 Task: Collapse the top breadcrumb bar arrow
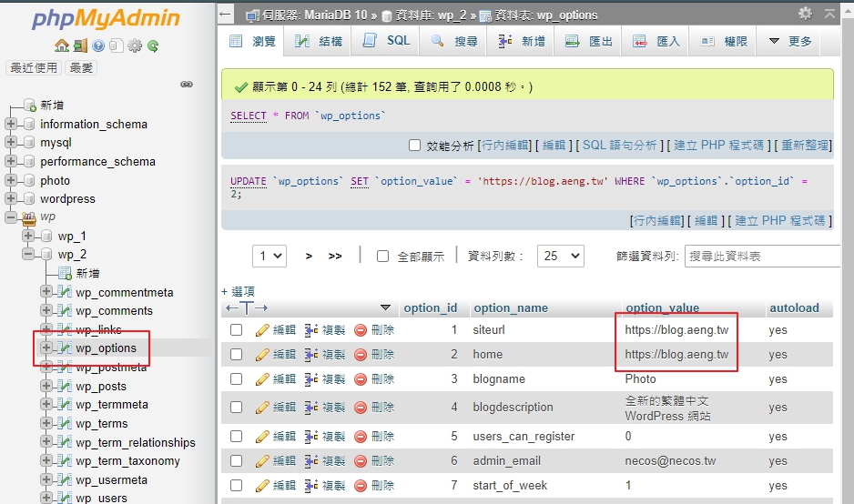829,14
